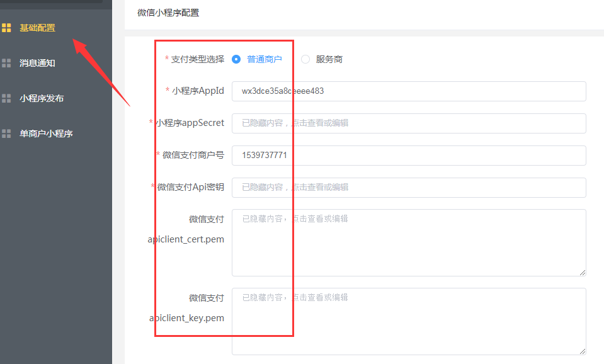This screenshot has height=364, width=604.
Task: Click the 微信支付商户号 input field
Action: point(409,155)
